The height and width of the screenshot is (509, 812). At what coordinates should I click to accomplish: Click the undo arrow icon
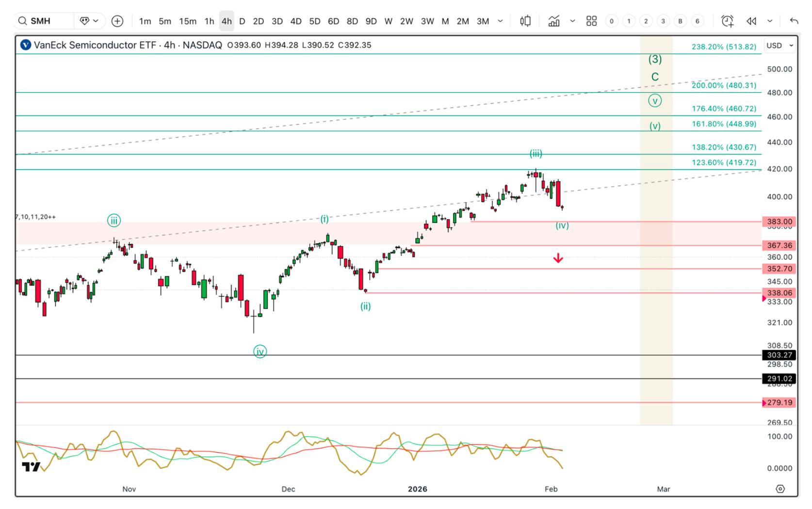click(x=794, y=21)
